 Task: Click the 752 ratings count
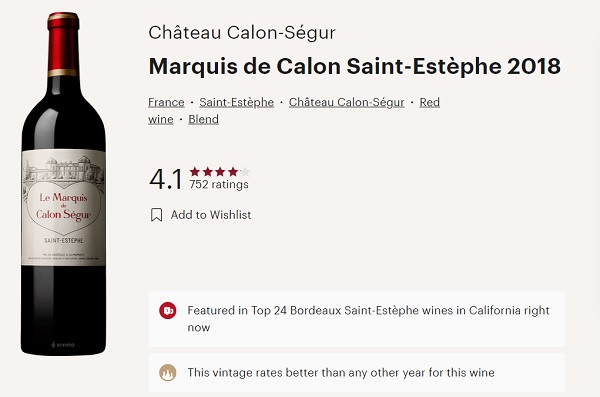click(219, 185)
